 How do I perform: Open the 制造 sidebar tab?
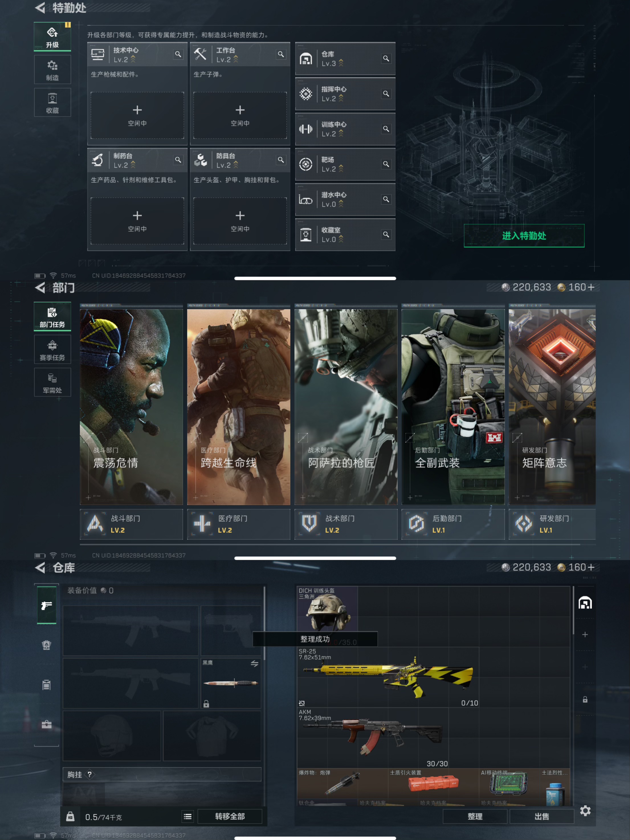pos(52,70)
